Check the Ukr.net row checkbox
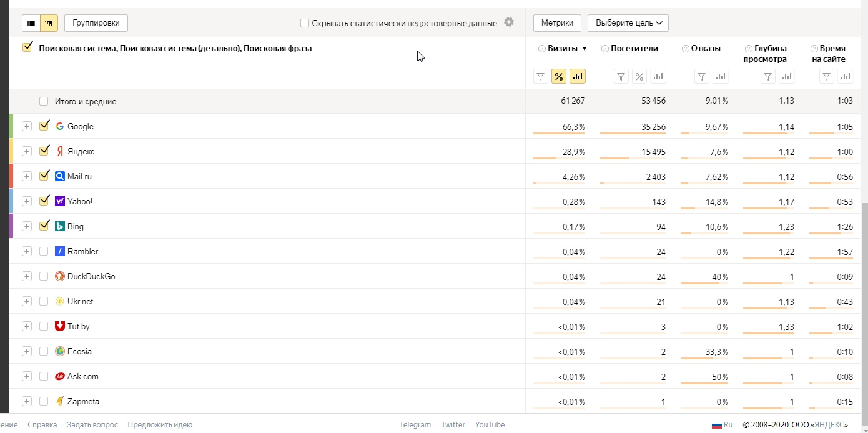Viewport: 868px width, 433px height. [x=44, y=301]
